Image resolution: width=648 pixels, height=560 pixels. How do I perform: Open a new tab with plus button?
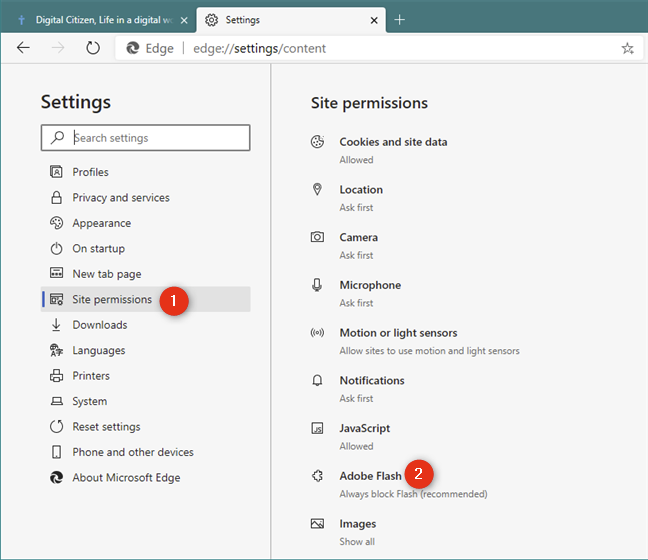coord(400,19)
